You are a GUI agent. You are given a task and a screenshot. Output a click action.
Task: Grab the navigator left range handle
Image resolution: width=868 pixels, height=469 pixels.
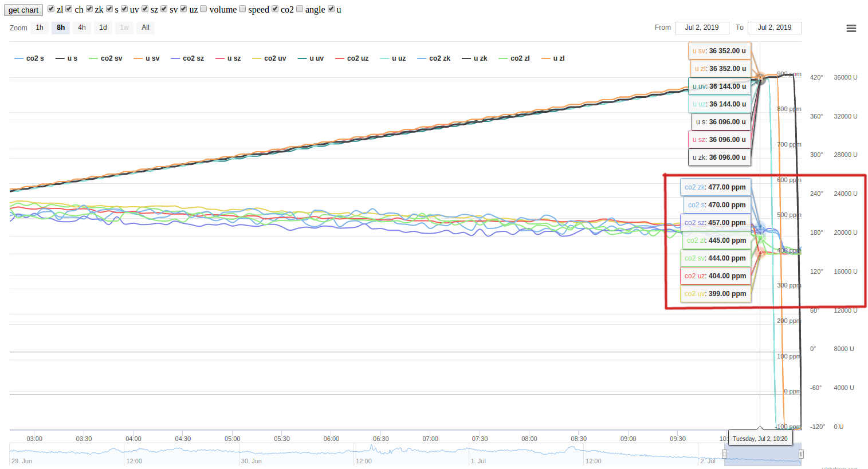724,454
